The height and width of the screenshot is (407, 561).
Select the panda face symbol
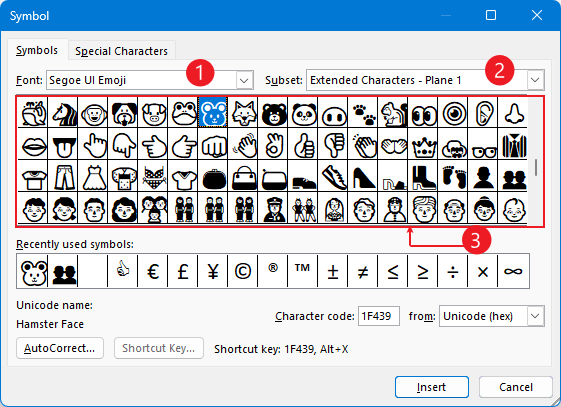click(x=304, y=112)
